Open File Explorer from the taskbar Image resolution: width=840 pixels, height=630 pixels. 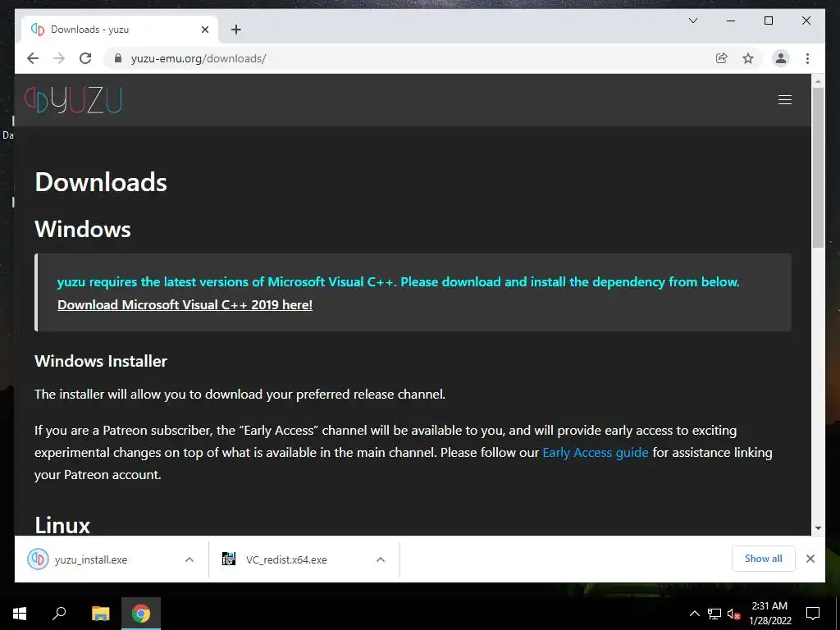[x=101, y=614]
